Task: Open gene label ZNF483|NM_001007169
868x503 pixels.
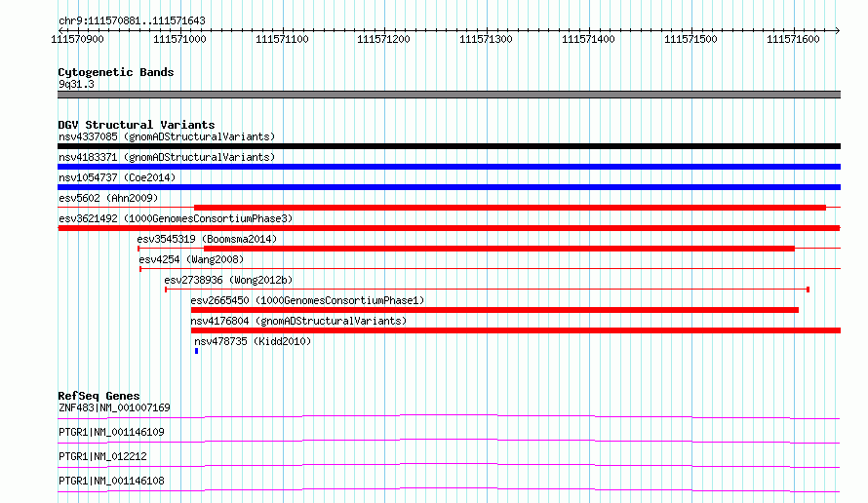Action: point(114,407)
